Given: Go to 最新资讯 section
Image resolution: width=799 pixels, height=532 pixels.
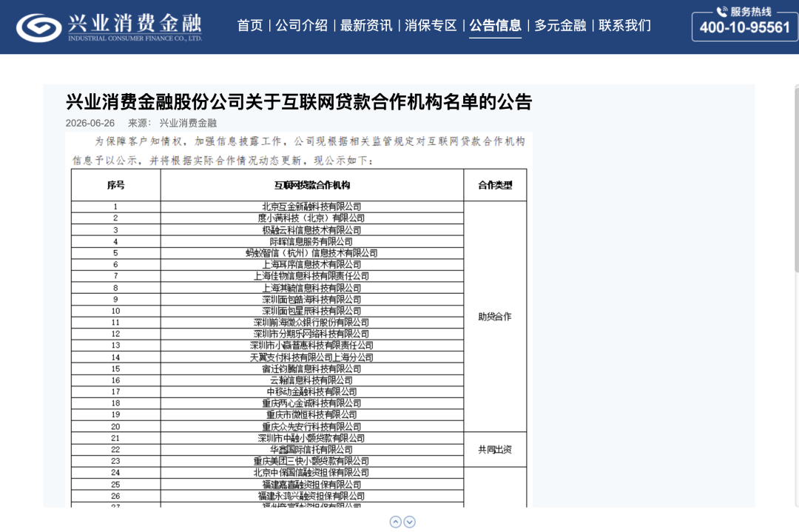Looking at the screenshot, I should [x=366, y=25].
